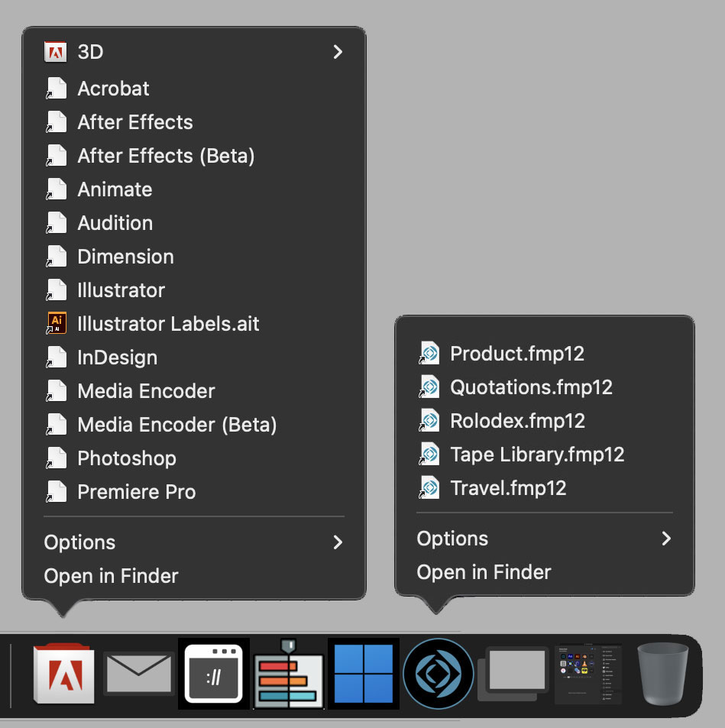Select Photoshop from the Adobe list

pyautogui.click(x=127, y=458)
